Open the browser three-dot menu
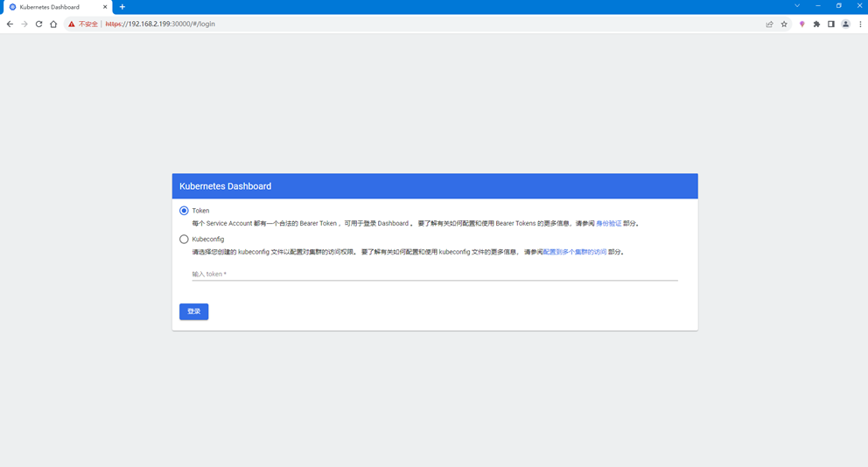 (x=860, y=24)
